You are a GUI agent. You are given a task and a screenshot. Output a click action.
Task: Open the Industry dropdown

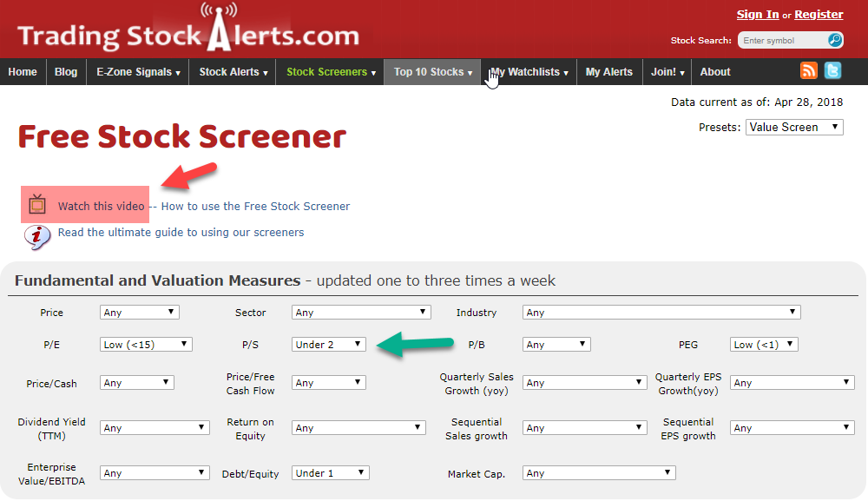click(x=661, y=313)
